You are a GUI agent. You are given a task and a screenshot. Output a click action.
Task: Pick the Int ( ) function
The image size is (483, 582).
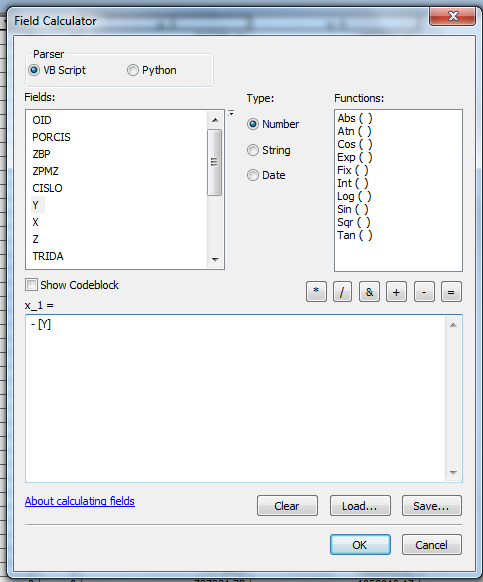(x=353, y=183)
